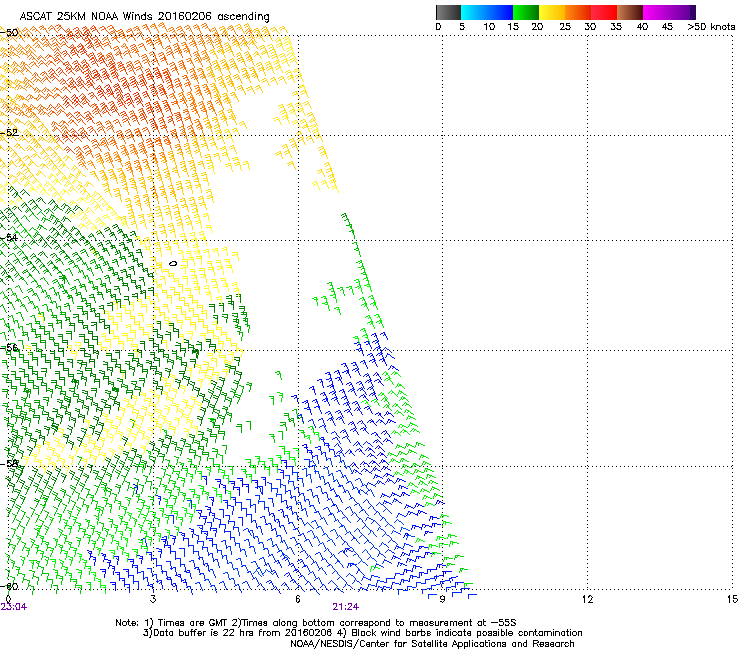Click the -56 latitude axis label
The image size is (740, 650).
pos(9,347)
